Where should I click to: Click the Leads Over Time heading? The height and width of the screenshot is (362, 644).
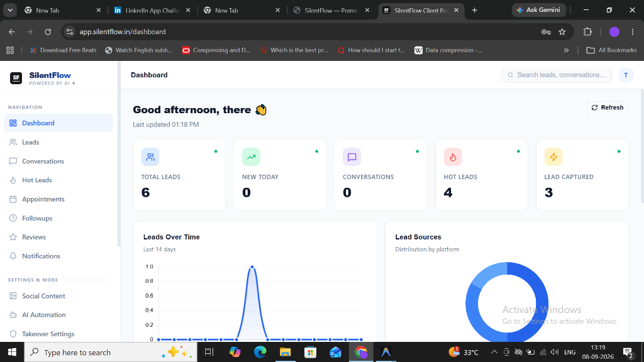coord(171,237)
